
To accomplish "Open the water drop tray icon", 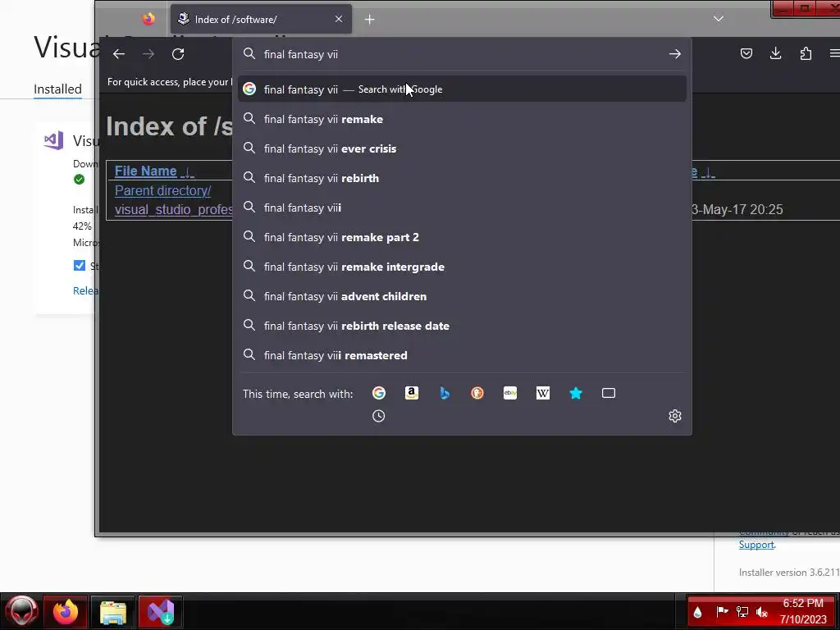I will (x=697, y=611).
